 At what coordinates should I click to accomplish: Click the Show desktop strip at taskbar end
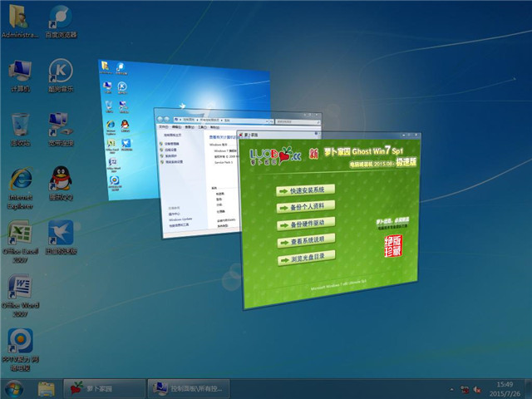click(x=529, y=389)
